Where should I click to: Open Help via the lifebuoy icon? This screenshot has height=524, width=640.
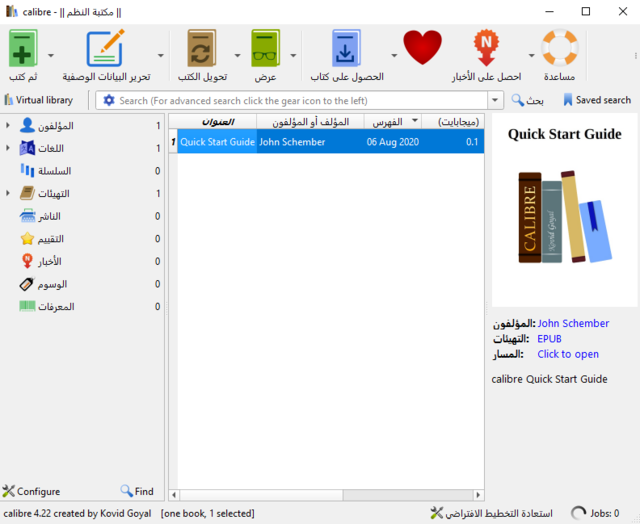coord(560,47)
